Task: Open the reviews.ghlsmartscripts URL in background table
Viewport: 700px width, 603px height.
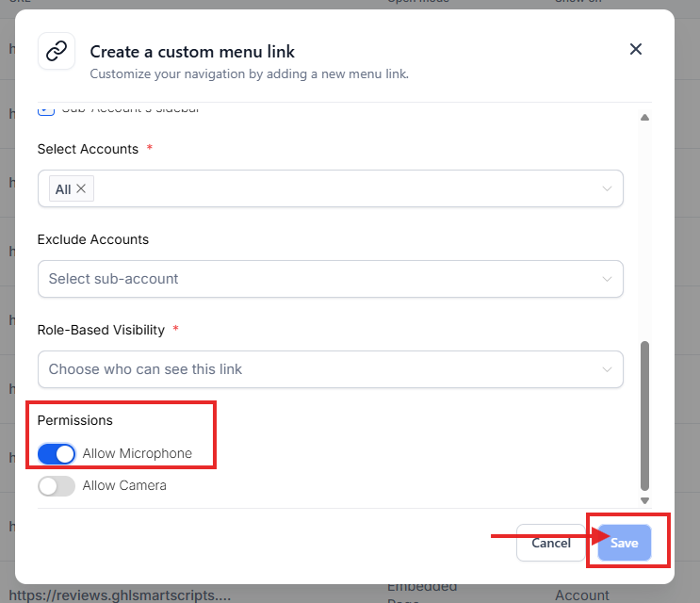Action: pyautogui.click(x=120, y=595)
